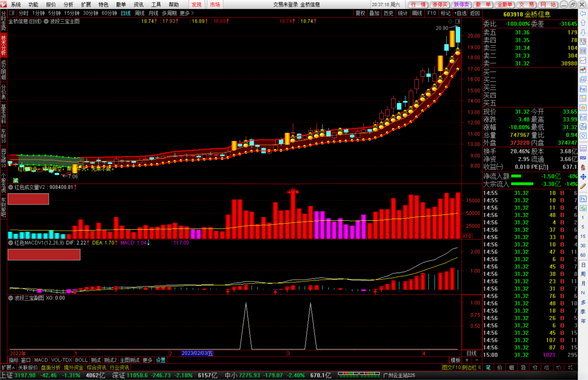
Task: Open the 分析 menu
Action: point(68,5)
